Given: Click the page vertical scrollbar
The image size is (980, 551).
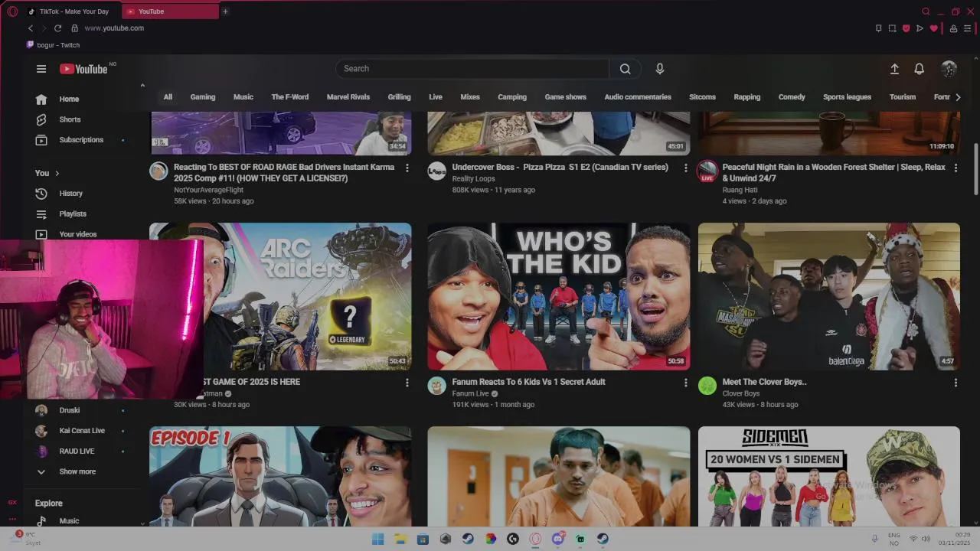Looking at the screenshot, I should [975, 168].
